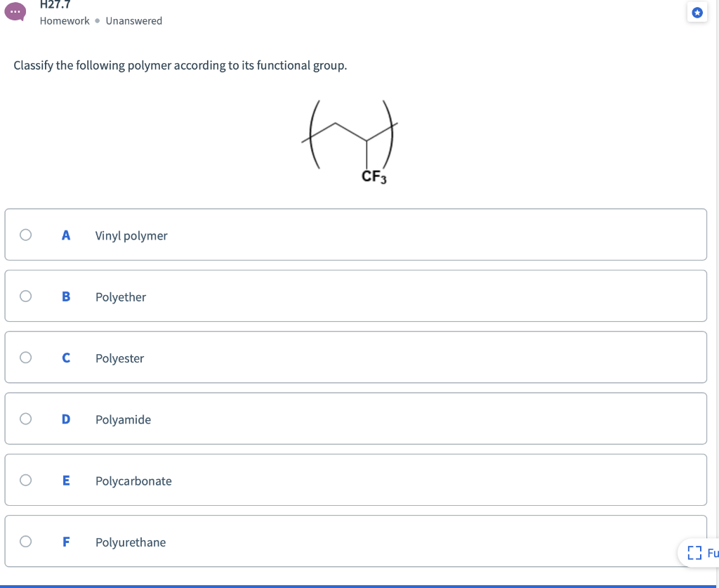
Task: Click the blue letter E answer label
Action: point(65,481)
